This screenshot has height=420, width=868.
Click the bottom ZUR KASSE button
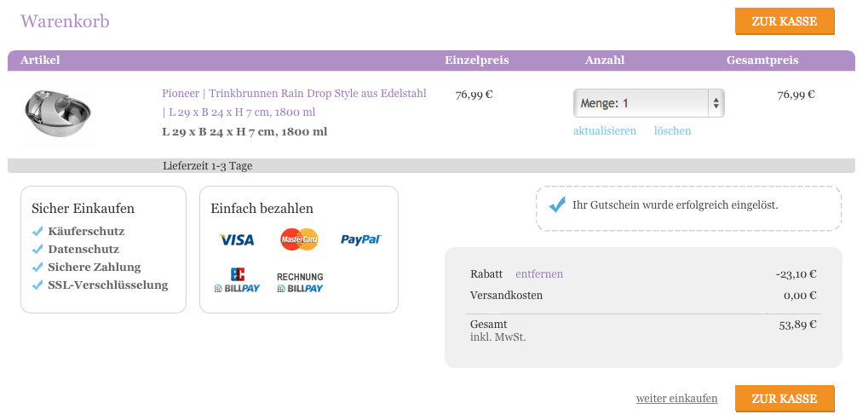(x=785, y=399)
